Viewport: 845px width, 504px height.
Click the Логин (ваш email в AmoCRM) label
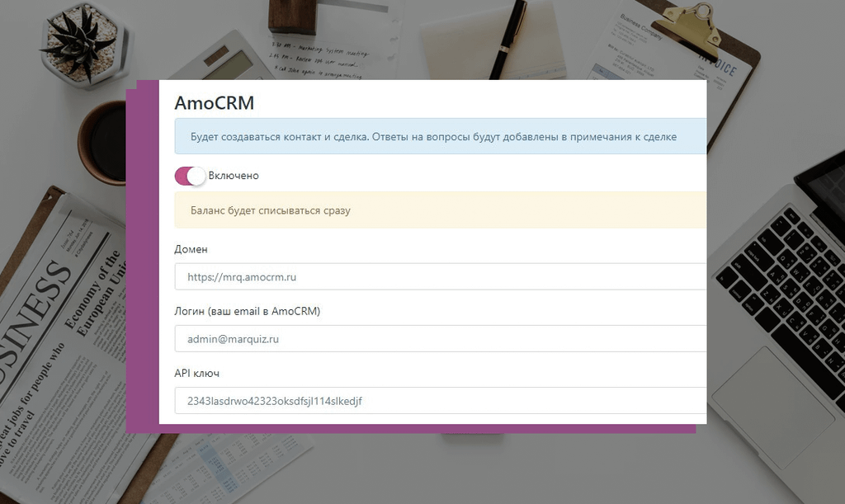248,311
